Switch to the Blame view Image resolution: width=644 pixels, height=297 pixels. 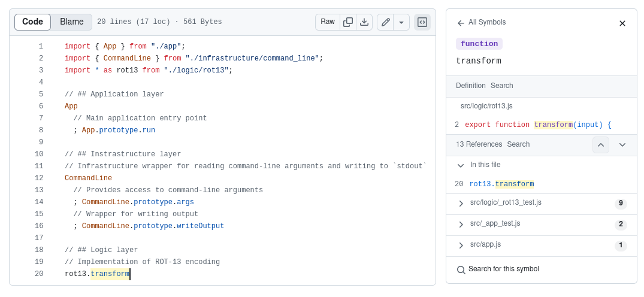pos(72,22)
